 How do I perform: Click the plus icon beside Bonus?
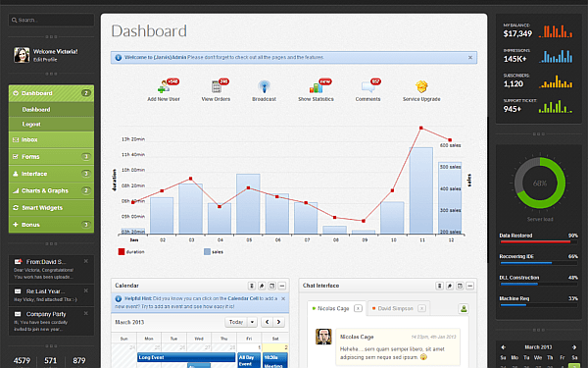tap(16, 225)
